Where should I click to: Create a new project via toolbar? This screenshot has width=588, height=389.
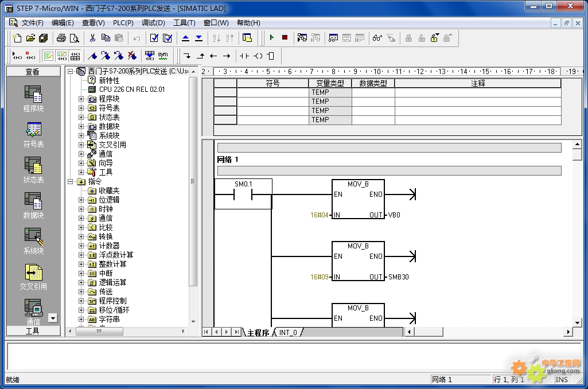click(x=17, y=38)
